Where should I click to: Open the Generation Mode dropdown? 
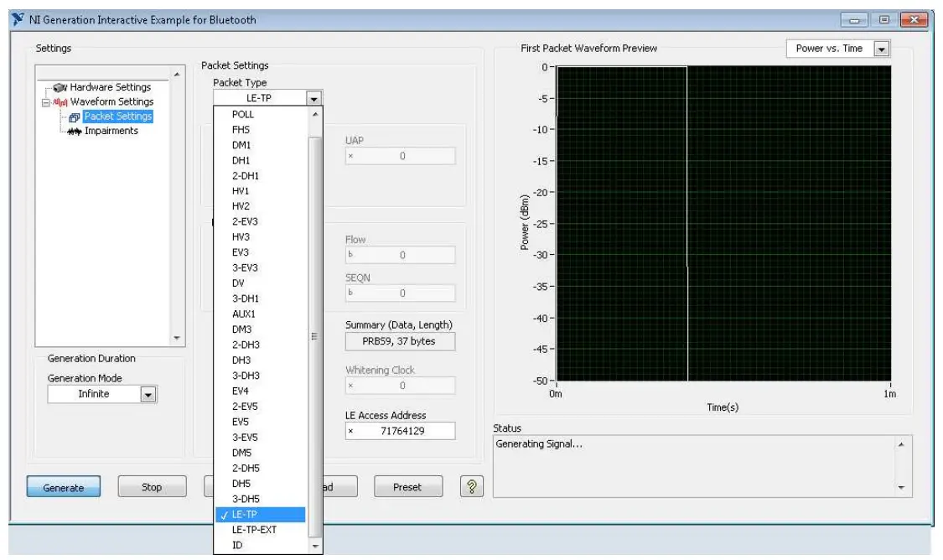click(148, 394)
